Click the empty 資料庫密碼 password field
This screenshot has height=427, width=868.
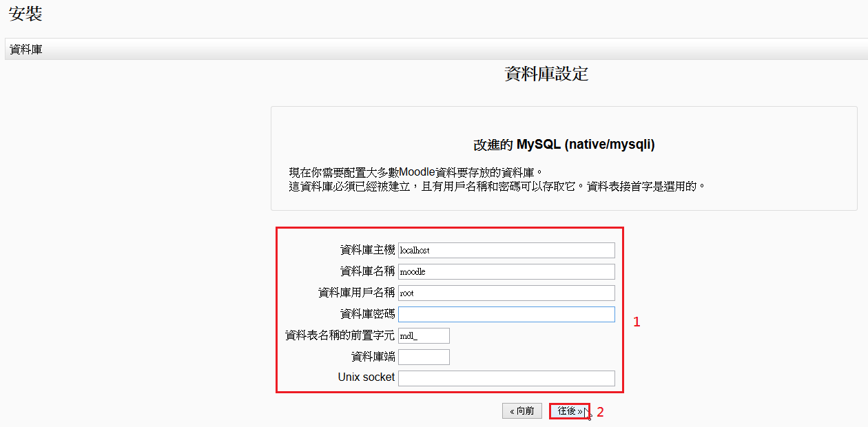[x=506, y=314]
